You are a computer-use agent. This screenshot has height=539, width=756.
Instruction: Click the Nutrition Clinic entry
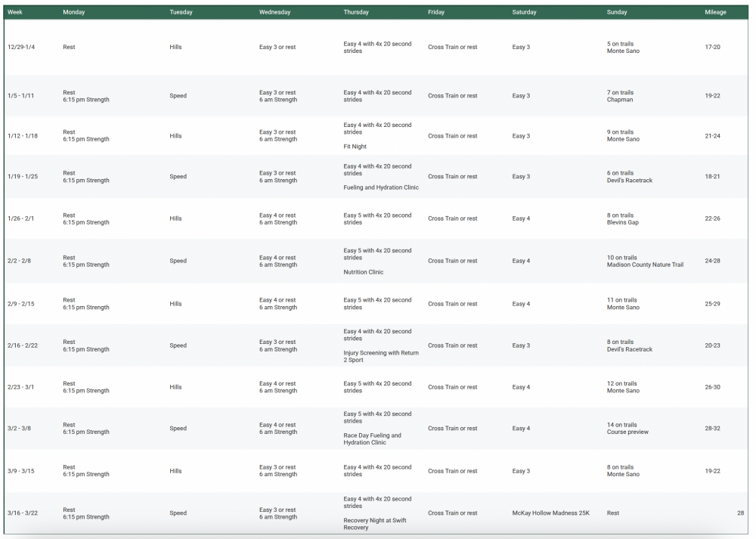click(363, 272)
